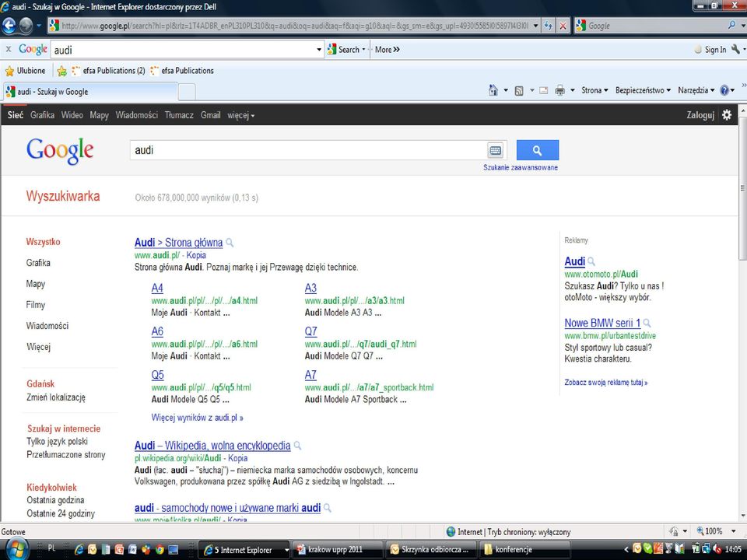This screenshot has height=560, width=747.
Task: Click the Refresh icon beside address bar
Action: [x=549, y=26]
